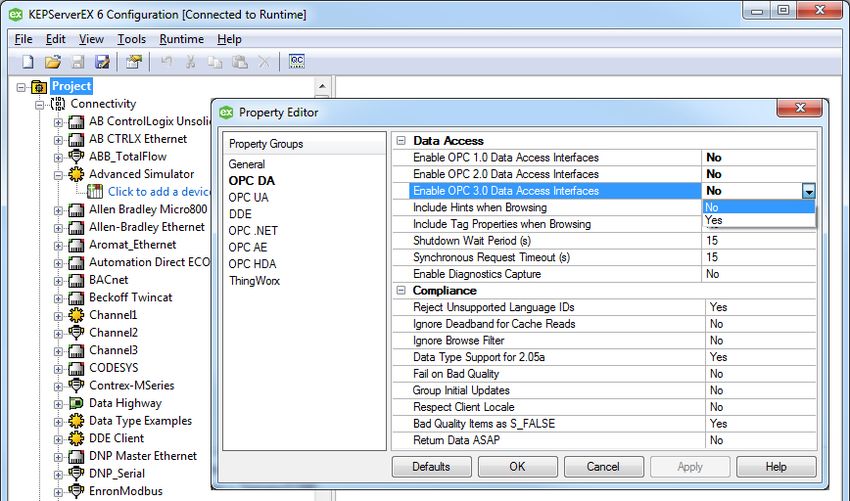The height and width of the screenshot is (501, 850).
Task: Open the Edit menu
Action: point(55,39)
